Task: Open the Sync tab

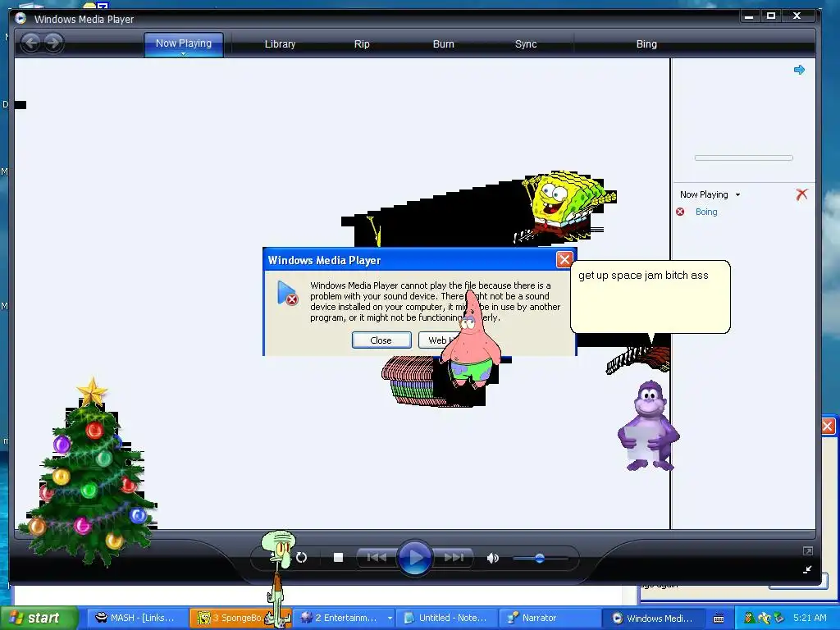Action: (x=526, y=44)
